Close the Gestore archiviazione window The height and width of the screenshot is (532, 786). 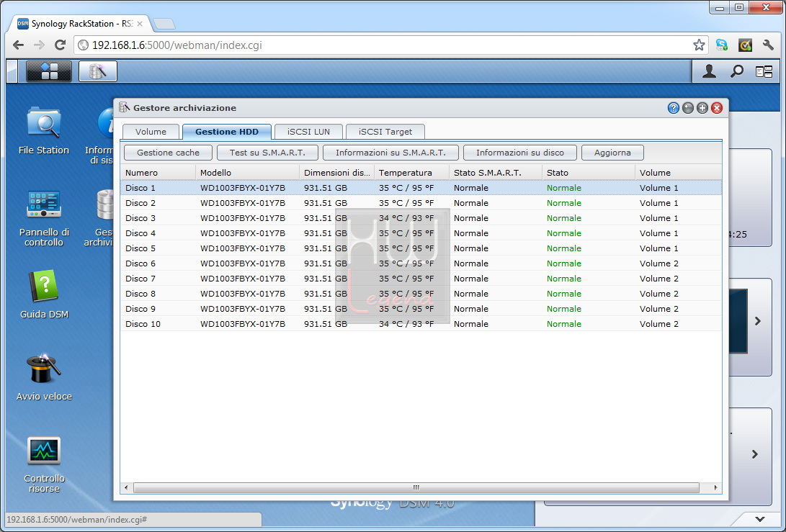pyautogui.click(x=717, y=108)
